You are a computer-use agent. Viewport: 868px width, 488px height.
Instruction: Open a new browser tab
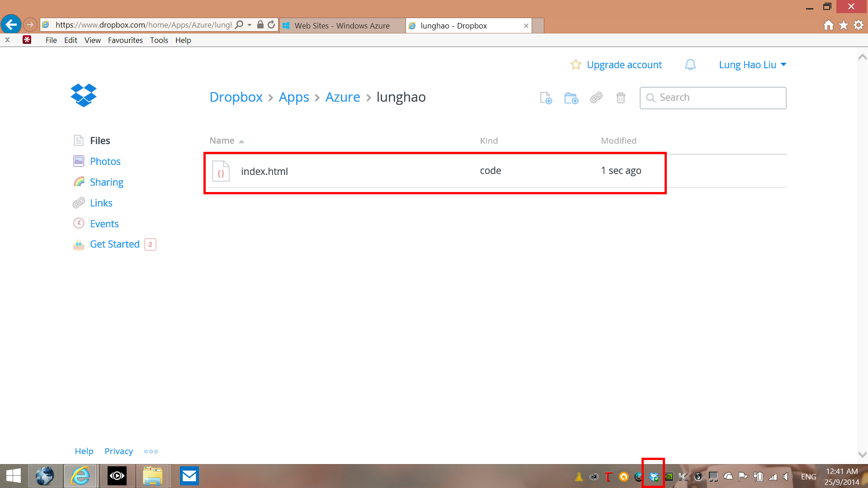[x=538, y=26]
